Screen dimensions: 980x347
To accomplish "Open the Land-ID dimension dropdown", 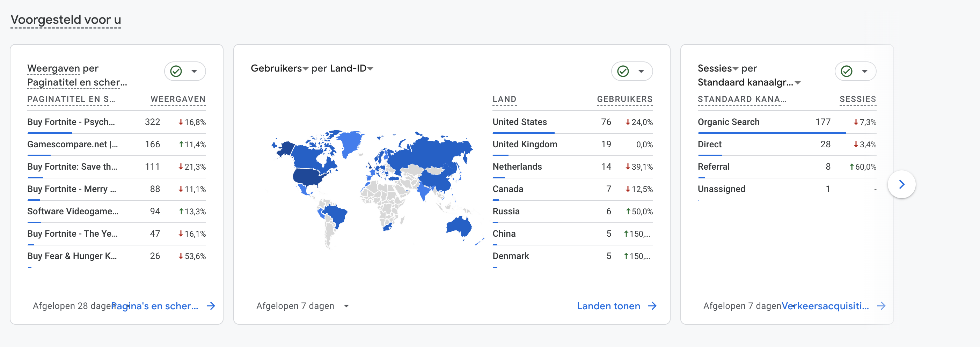I will pyautogui.click(x=351, y=68).
